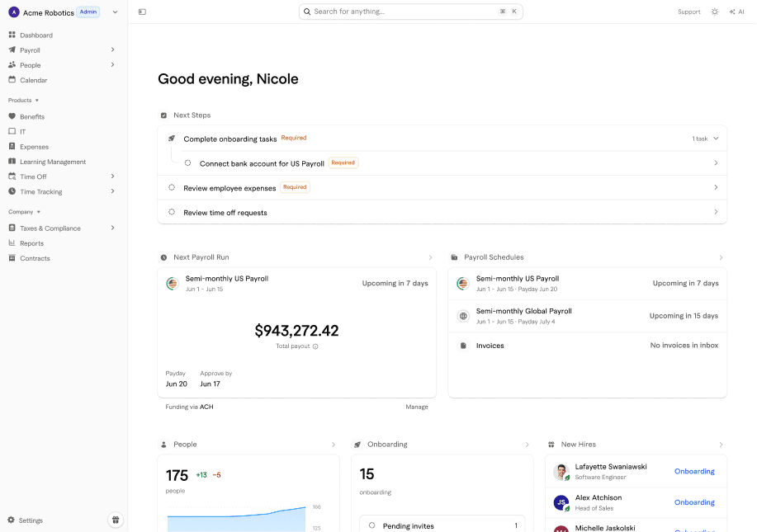Click the Acme Robotics avatar logo

(14, 12)
